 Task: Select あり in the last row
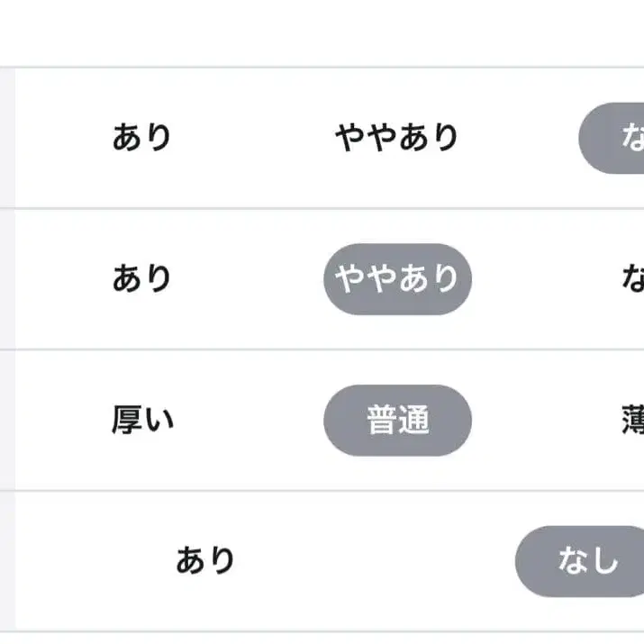point(205,561)
